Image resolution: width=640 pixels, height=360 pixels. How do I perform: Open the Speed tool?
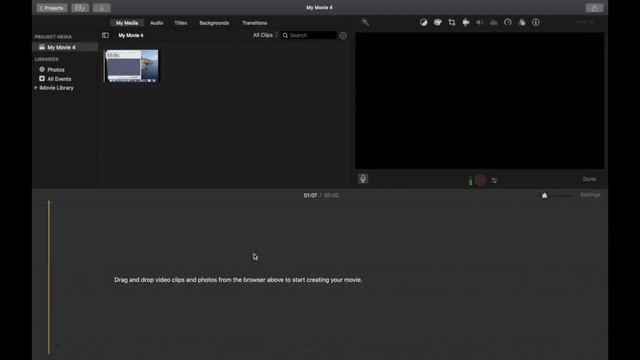508,22
